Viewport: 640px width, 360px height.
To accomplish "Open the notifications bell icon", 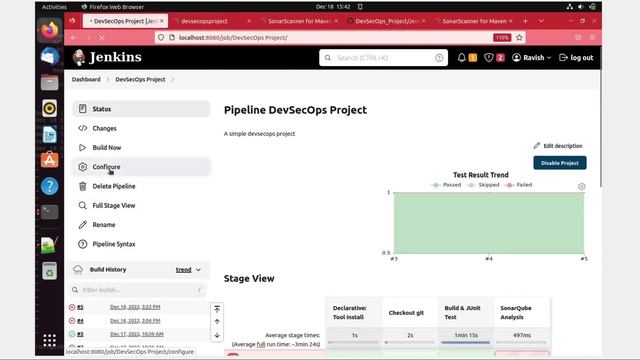I will (x=461, y=58).
